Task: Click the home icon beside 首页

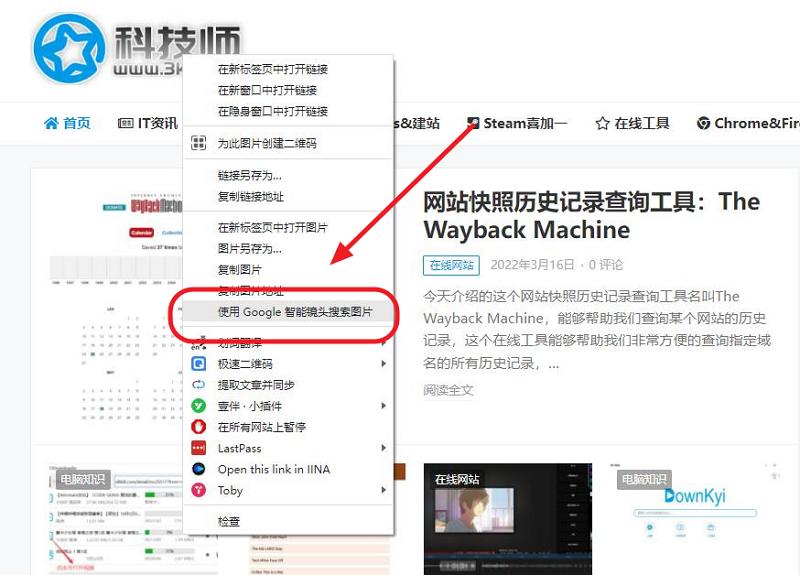Action: (51, 123)
